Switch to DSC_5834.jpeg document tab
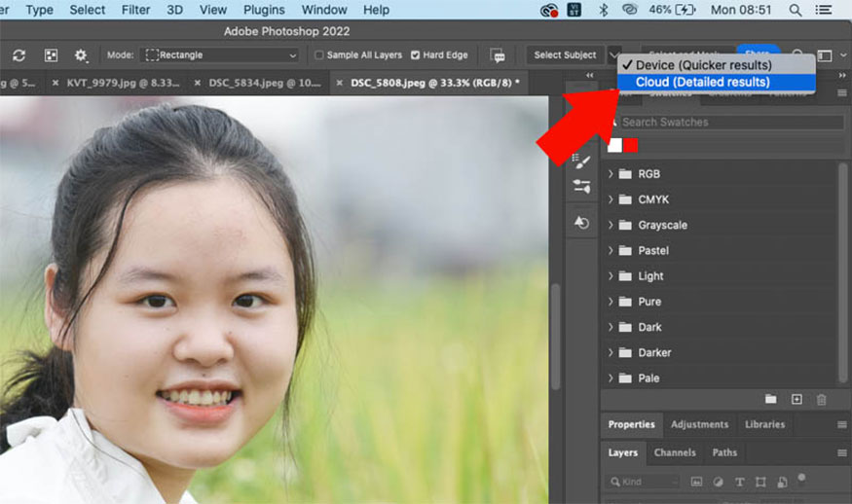 [x=265, y=83]
